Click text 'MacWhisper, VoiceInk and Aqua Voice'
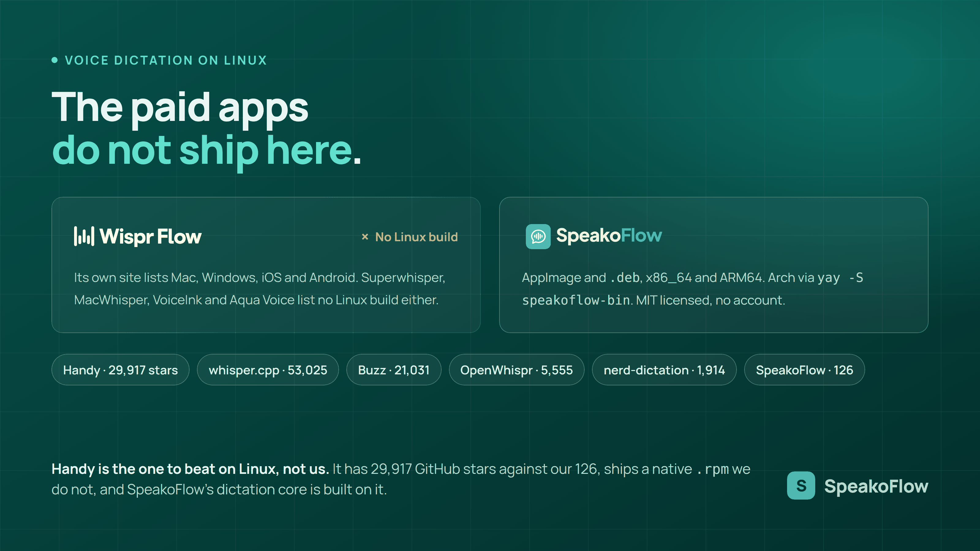Viewport: 980px width, 551px height. click(184, 300)
